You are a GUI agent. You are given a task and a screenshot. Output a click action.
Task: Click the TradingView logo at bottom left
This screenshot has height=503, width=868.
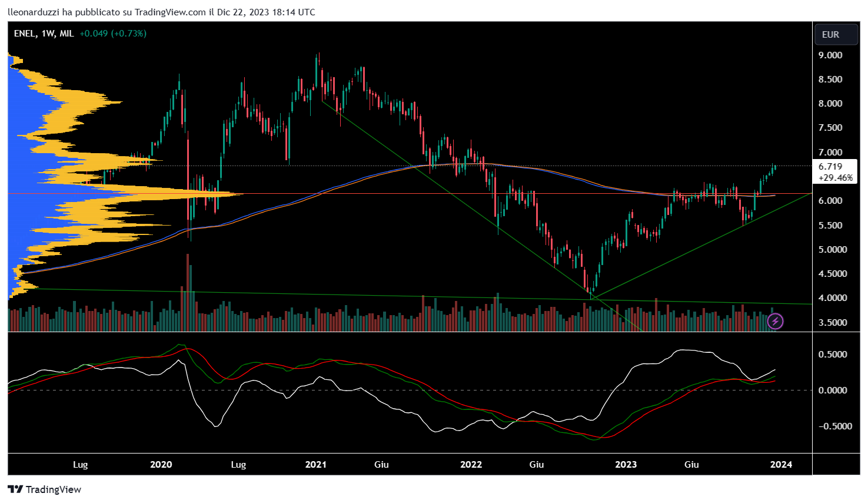(x=44, y=489)
